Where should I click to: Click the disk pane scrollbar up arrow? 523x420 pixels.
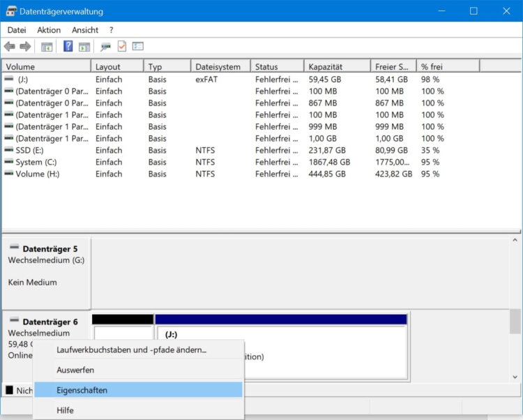pyautogui.click(x=515, y=241)
